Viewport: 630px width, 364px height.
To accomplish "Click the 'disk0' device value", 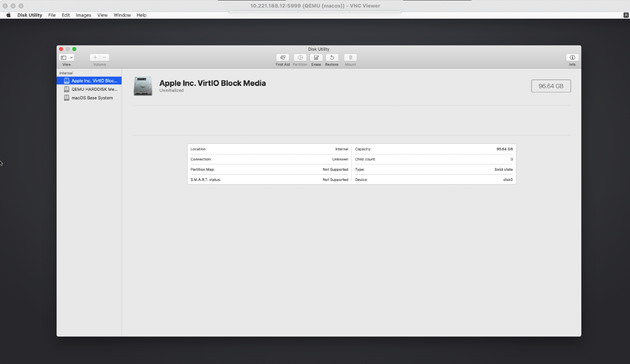I will pyautogui.click(x=508, y=180).
